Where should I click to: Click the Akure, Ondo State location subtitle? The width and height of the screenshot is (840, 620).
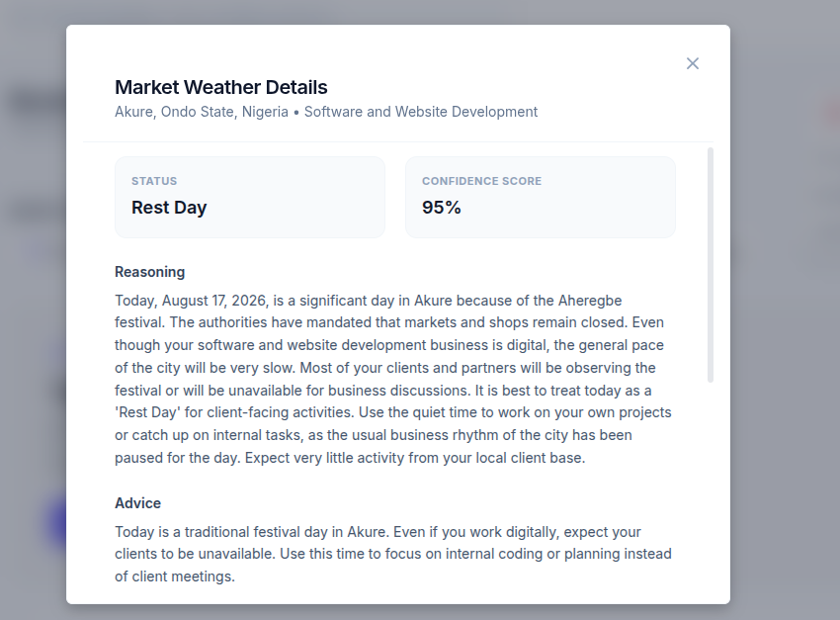click(202, 112)
